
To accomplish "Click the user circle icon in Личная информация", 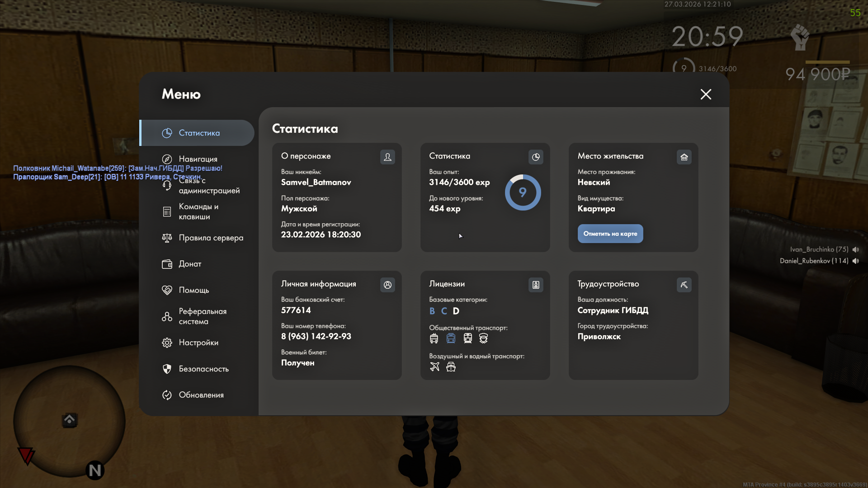I will coord(387,285).
